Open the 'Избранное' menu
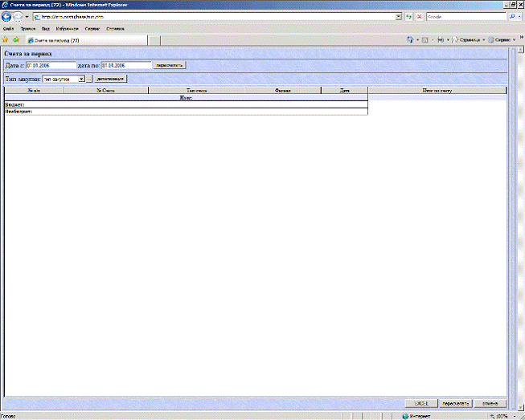The width and height of the screenshot is (525, 420). click(x=68, y=27)
